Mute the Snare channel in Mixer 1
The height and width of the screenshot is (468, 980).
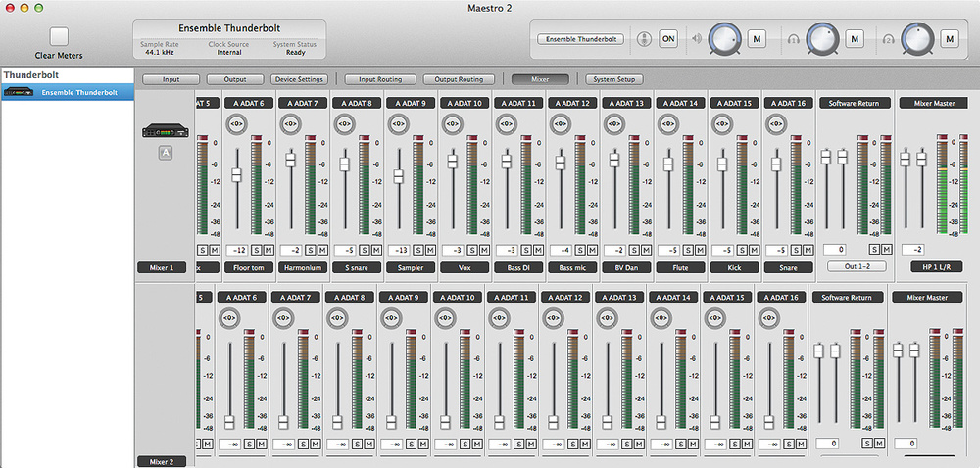[808, 249]
